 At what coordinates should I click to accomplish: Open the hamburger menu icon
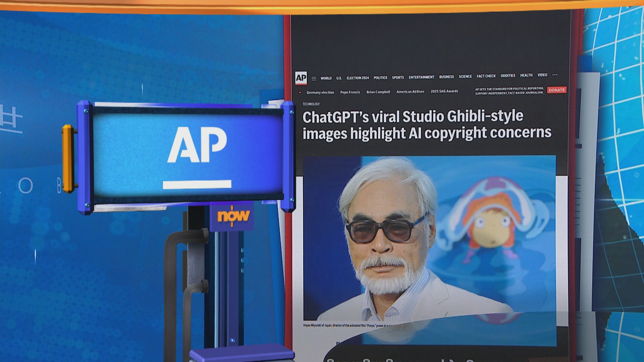point(314,79)
